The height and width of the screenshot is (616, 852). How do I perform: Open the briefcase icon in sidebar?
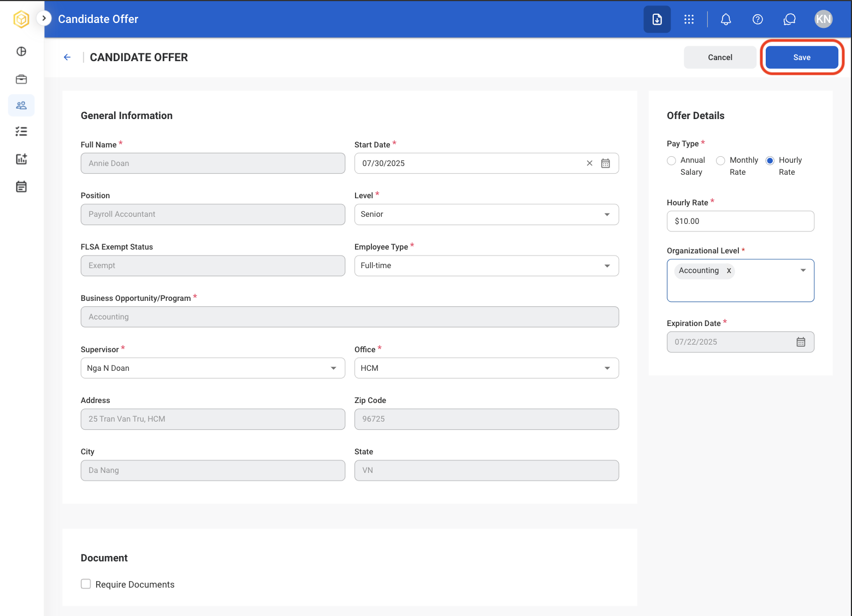point(21,79)
